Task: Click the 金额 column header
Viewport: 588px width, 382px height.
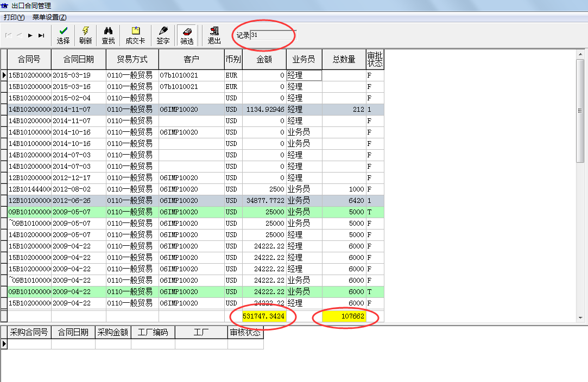Action: (x=264, y=59)
